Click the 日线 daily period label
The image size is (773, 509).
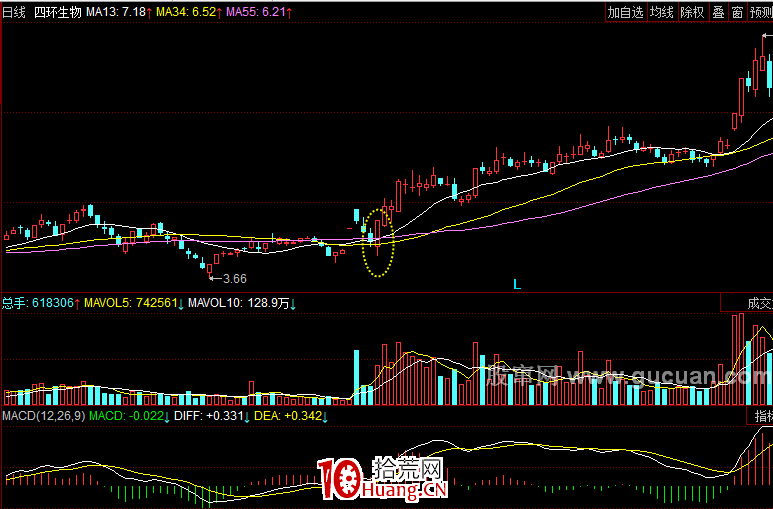(x=14, y=12)
